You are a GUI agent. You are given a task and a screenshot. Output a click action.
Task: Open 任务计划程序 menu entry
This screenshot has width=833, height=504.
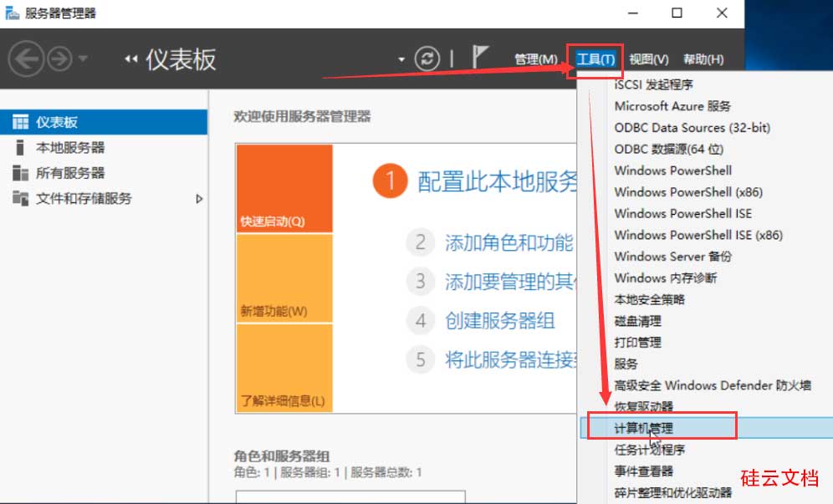point(649,450)
